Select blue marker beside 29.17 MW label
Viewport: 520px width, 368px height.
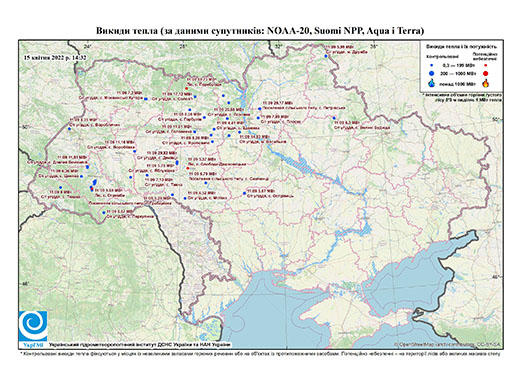click(x=259, y=109)
